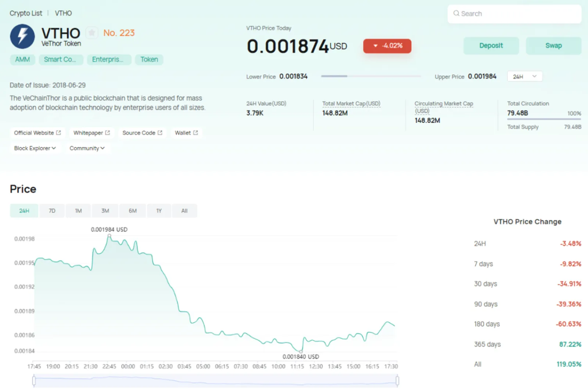Click the search magnifier icon
This screenshot has height=392, width=588.
[x=456, y=14]
